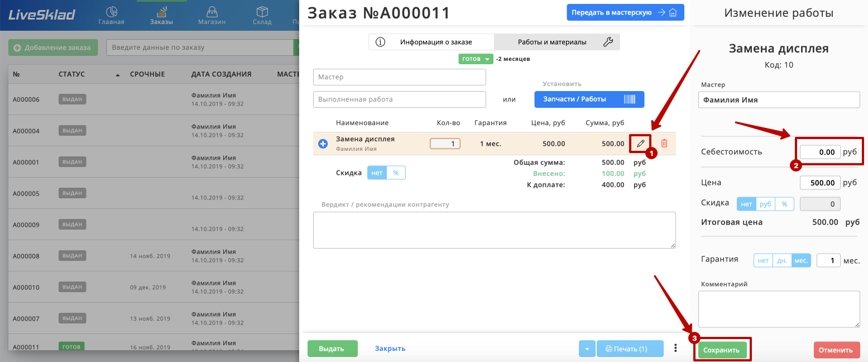Select order A000007 in the table
Viewport: 868px width, 362px height.
154,318
